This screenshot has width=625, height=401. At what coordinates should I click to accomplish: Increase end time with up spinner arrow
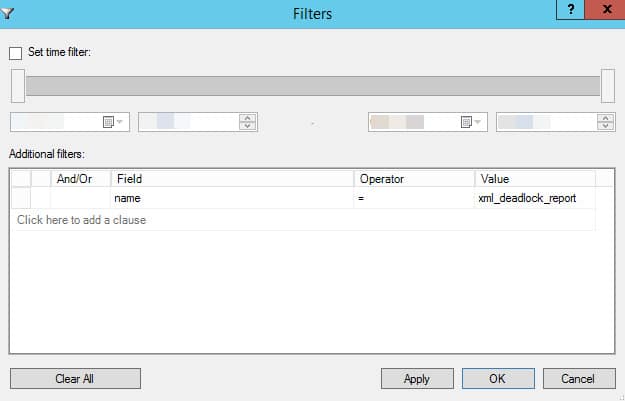[x=605, y=118]
